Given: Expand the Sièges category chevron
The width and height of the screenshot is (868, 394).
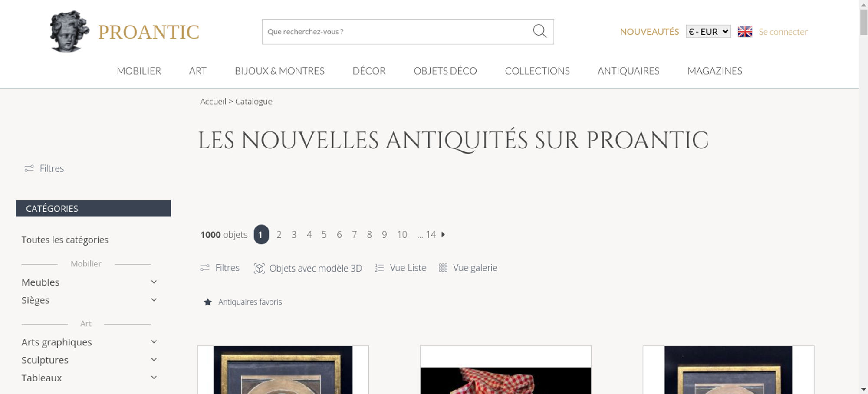Looking at the screenshot, I should [x=154, y=300].
